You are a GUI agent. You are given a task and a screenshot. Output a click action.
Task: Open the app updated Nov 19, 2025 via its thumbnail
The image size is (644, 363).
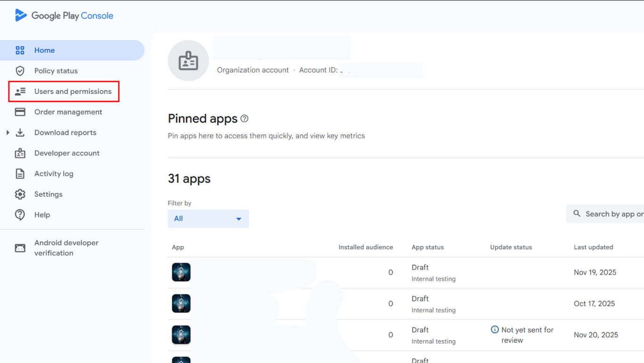point(181,272)
